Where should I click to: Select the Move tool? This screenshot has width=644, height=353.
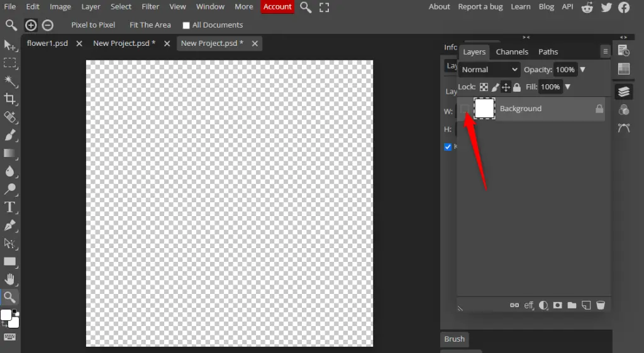(x=9, y=45)
